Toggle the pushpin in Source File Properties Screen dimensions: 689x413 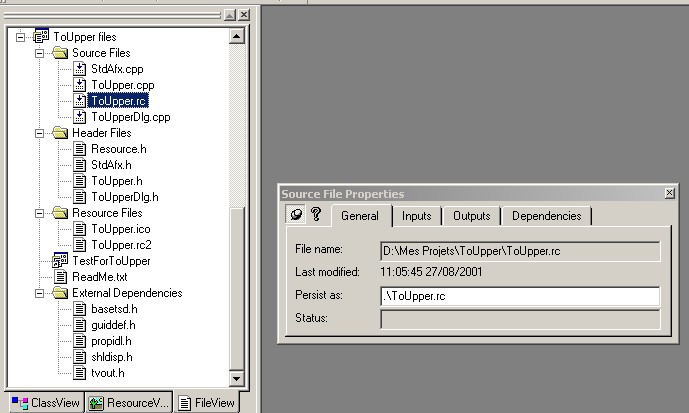click(x=296, y=214)
